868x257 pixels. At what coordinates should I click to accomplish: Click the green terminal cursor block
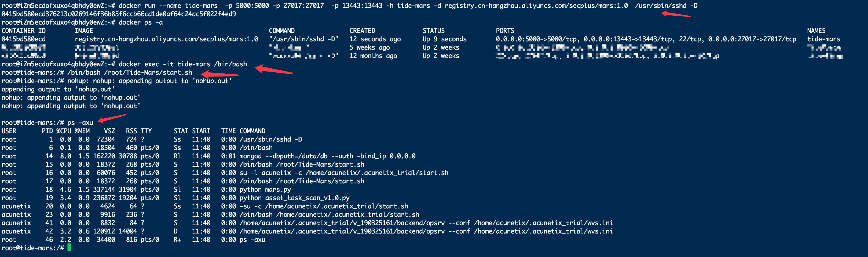[x=69, y=248]
